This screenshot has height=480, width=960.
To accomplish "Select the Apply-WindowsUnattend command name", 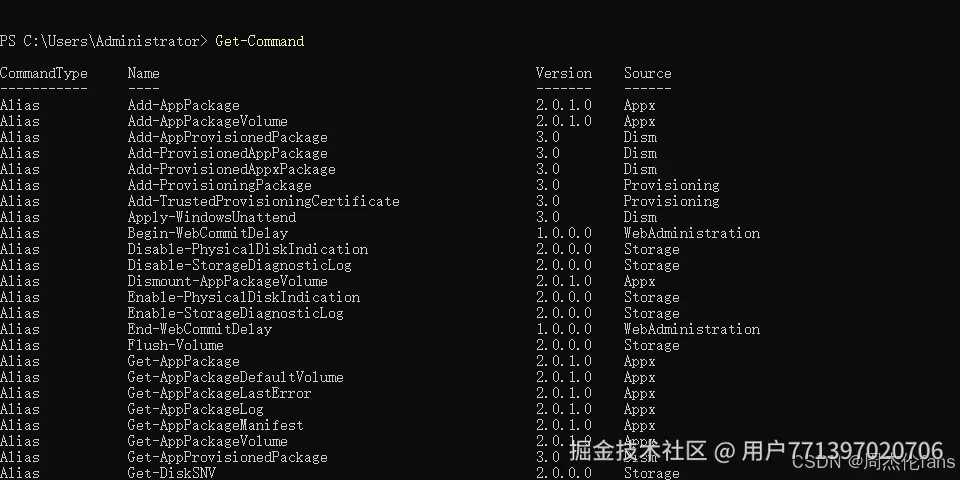I will pos(212,217).
